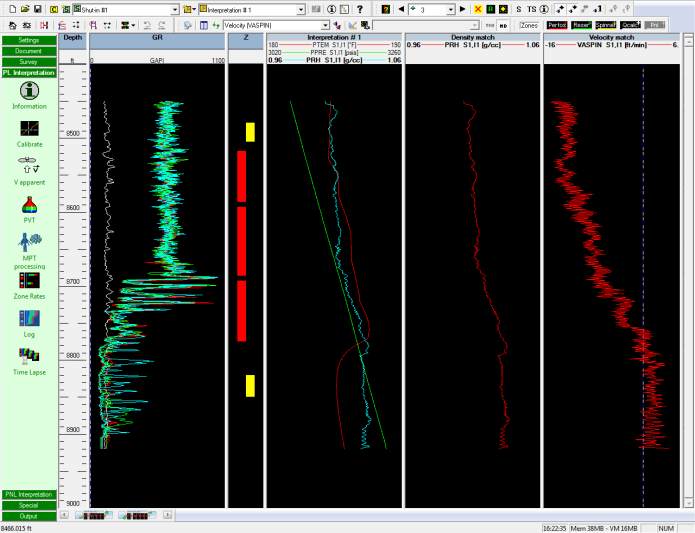
Task: Select the PL Interpretation sidebar tab
Action: tap(29, 73)
